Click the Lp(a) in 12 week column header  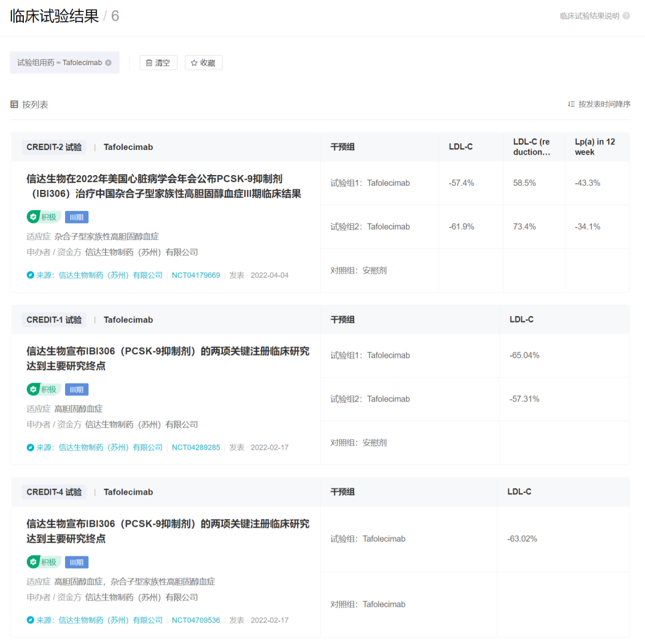(x=595, y=147)
